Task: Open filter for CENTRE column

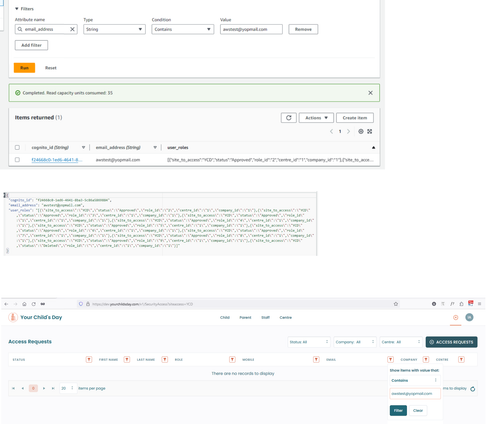Action: tap(461, 359)
